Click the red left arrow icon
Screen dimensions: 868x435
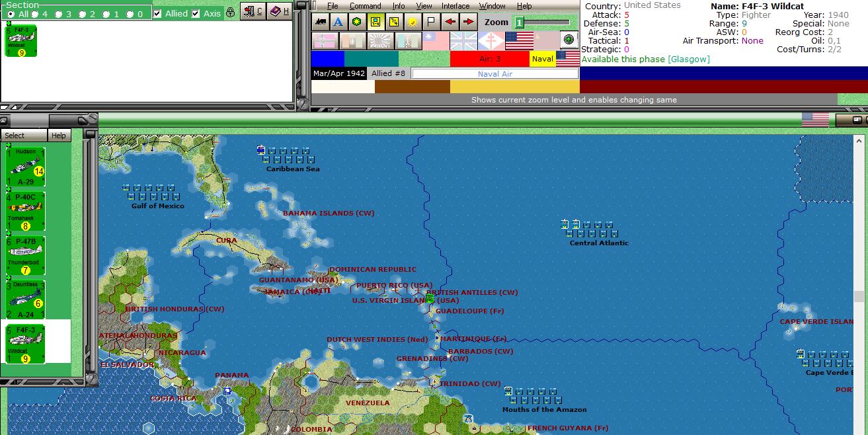click(450, 22)
